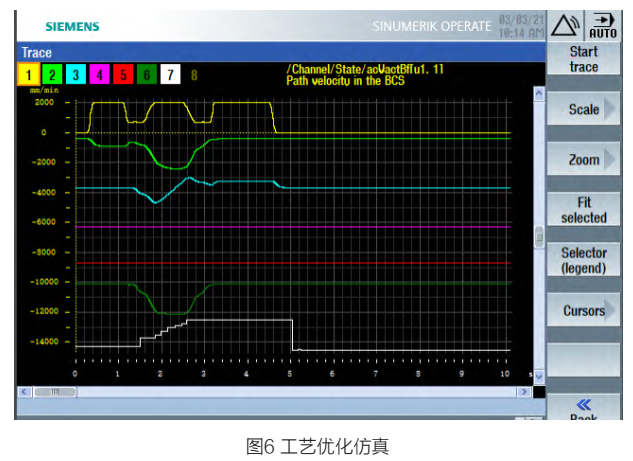633x461 pixels.
Task: Select trace channel 2 green swatch
Action: coord(52,75)
